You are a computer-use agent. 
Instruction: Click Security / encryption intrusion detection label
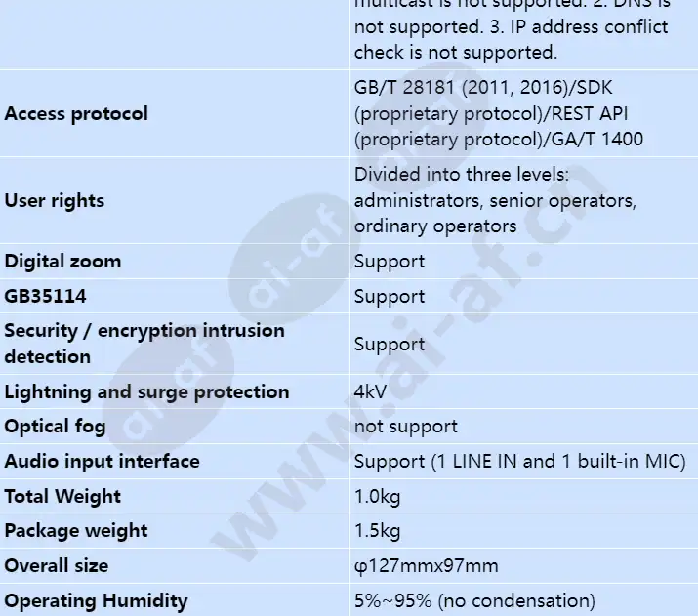coord(144,344)
